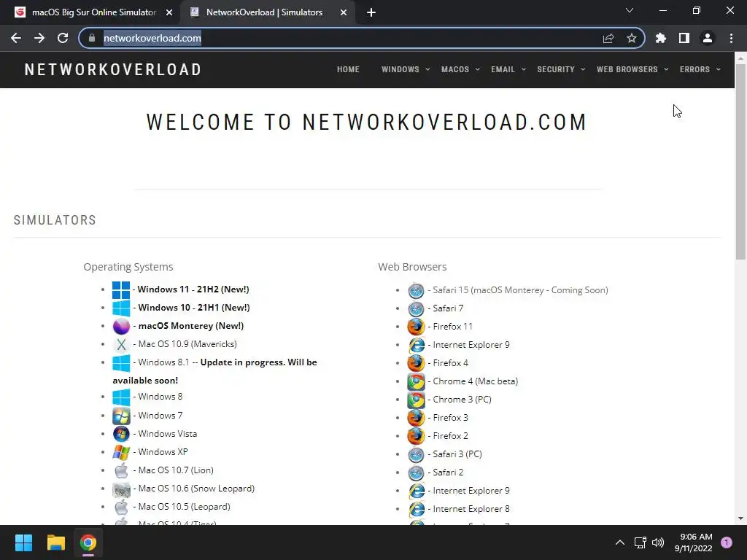Screen dimensions: 747x560
Task: Open the Mac OS 10.9 Mavericks link
Action: click(x=187, y=344)
